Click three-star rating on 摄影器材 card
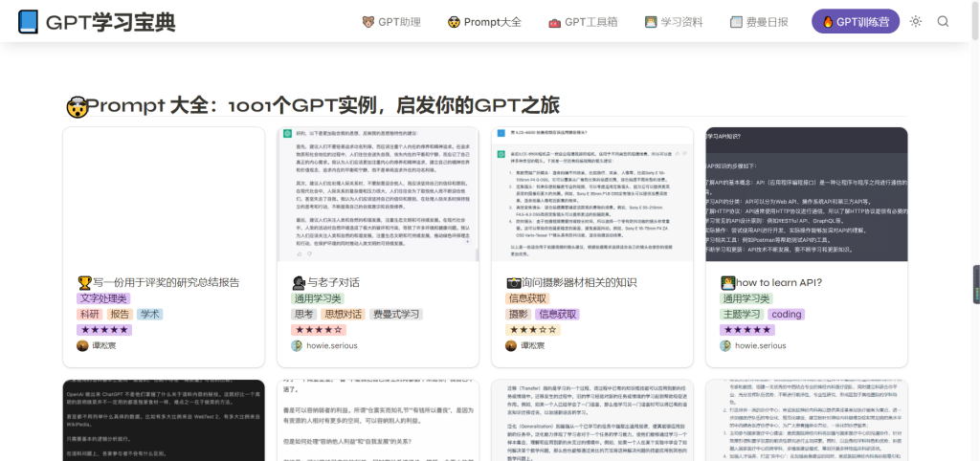This screenshot has height=461, width=980. tap(532, 330)
